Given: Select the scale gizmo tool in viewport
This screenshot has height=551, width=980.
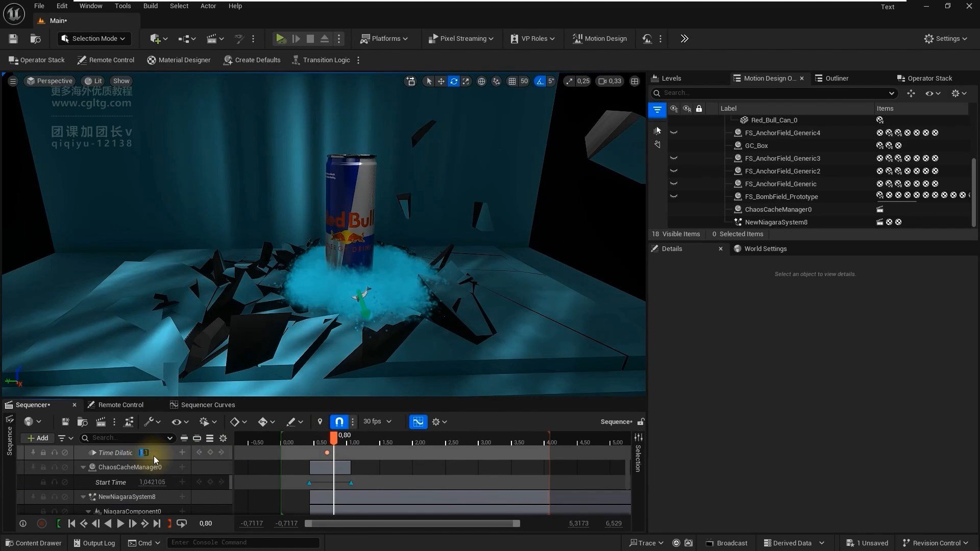Looking at the screenshot, I should [x=466, y=81].
